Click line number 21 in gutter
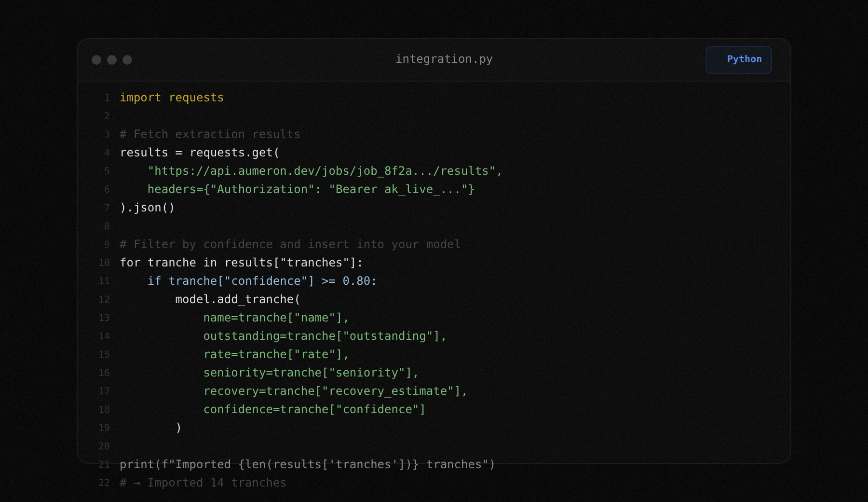 click(x=104, y=464)
